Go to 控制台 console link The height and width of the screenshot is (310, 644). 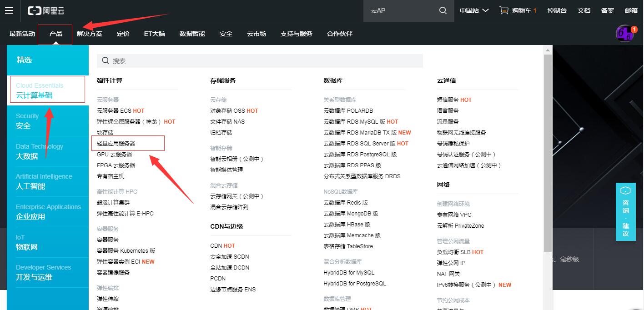coord(557,10)
